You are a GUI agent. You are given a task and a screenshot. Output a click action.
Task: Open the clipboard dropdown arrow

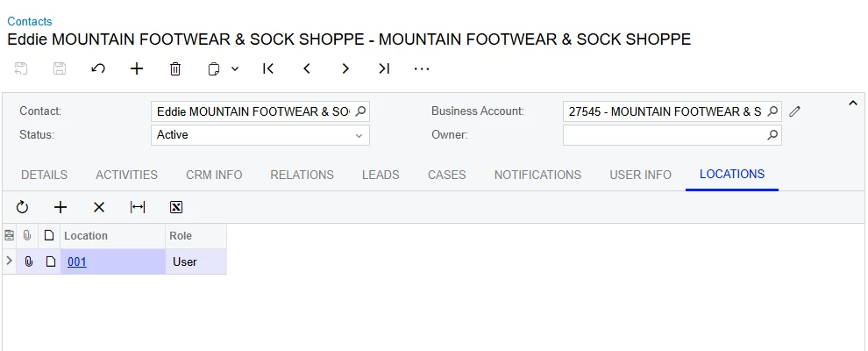coord(235,68)
